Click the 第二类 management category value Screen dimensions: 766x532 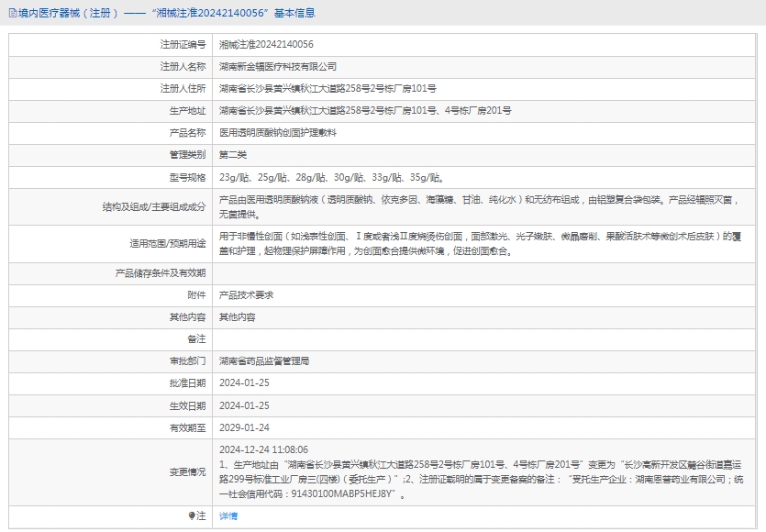233,155
